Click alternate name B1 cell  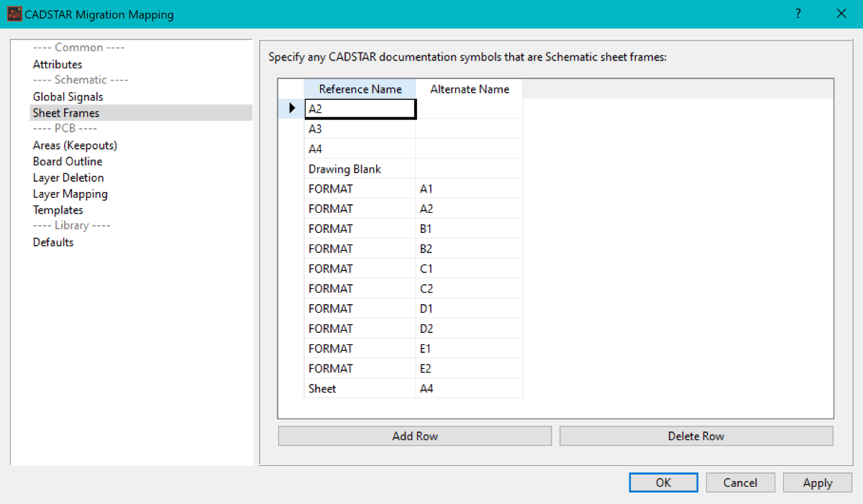pyautogui.click(x=470, y=229)
